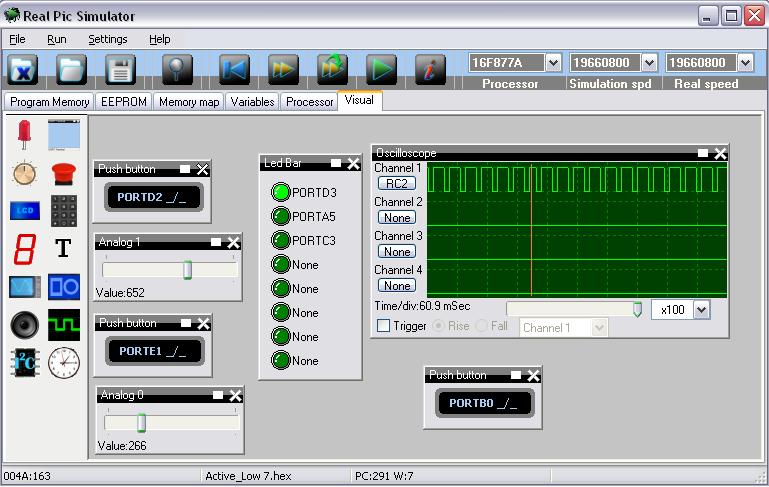Click the Excel-style X toolbar icon

[x=23, y=70]
